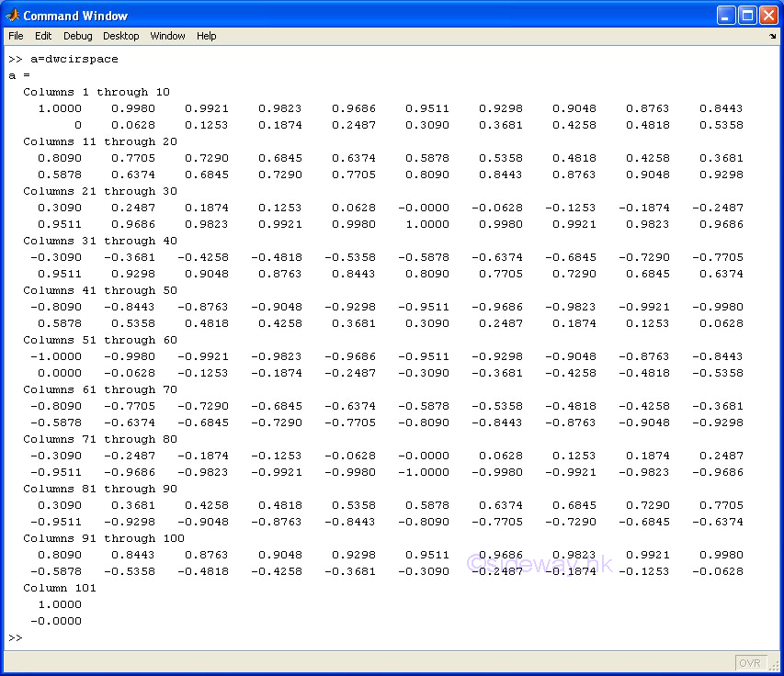Click the "Columns 51 through 60" heading

(100, 340)
